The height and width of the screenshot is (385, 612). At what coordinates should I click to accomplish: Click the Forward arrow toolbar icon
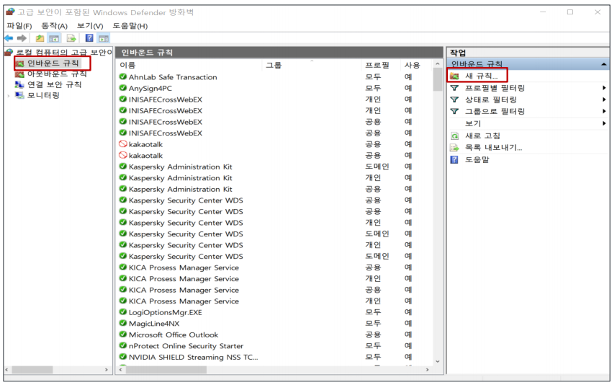(x=22, y=38)
